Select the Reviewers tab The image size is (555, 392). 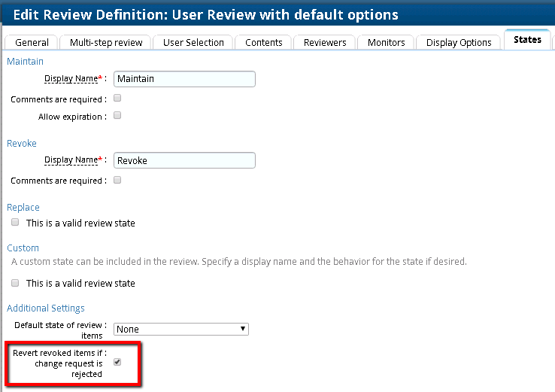tap(326, 43)
